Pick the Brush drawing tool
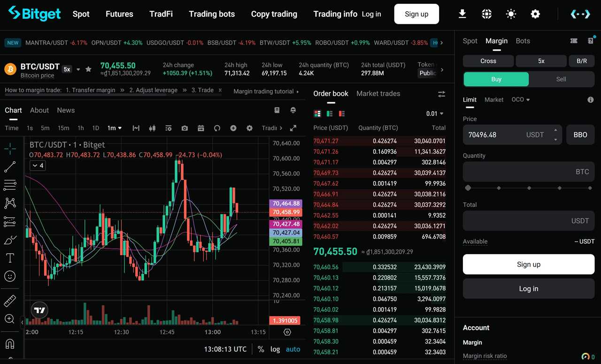 pos(10,240)
